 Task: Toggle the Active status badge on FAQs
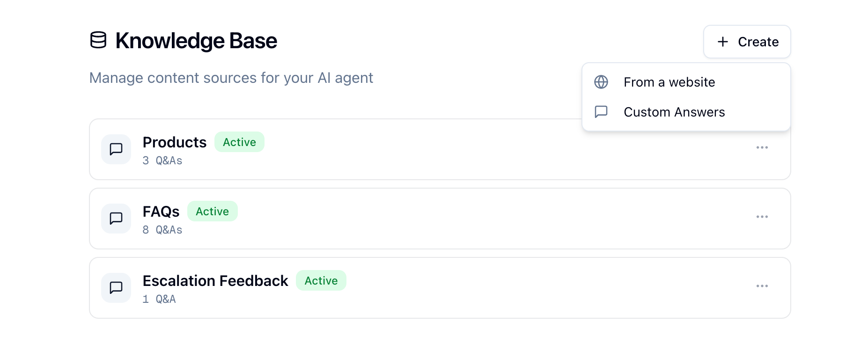coord(212,211)
